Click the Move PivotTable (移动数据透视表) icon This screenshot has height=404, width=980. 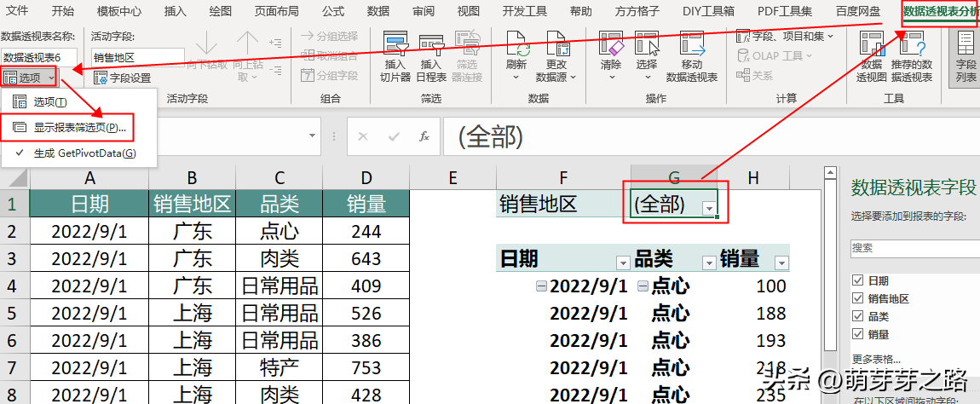[692, 43]
